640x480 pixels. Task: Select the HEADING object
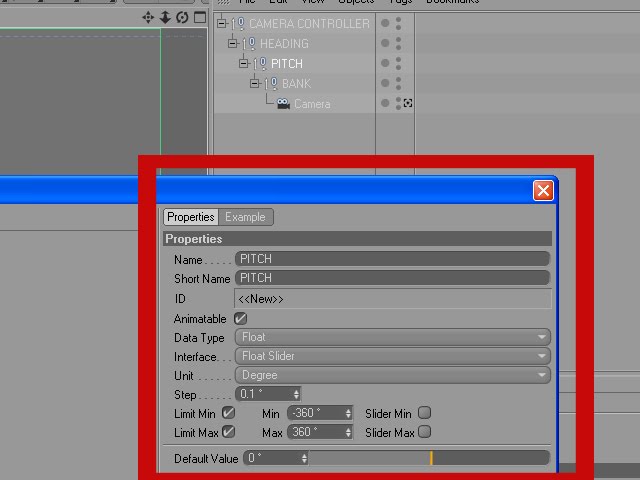tap(284, 44)
